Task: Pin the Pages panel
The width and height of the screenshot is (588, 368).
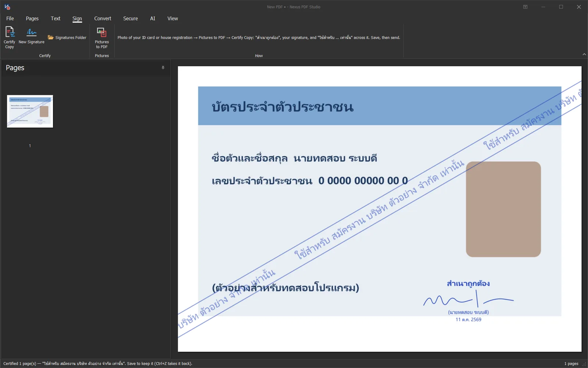Action: pyautogui.click(x=163, y=68)
